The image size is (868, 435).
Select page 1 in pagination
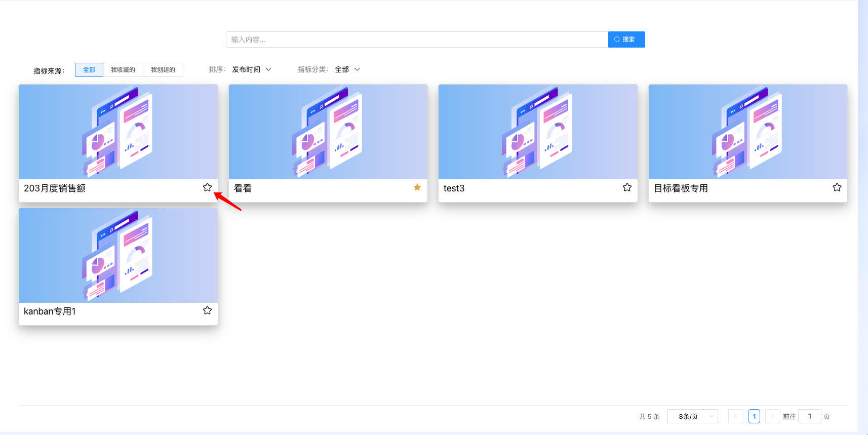point(754,416)
